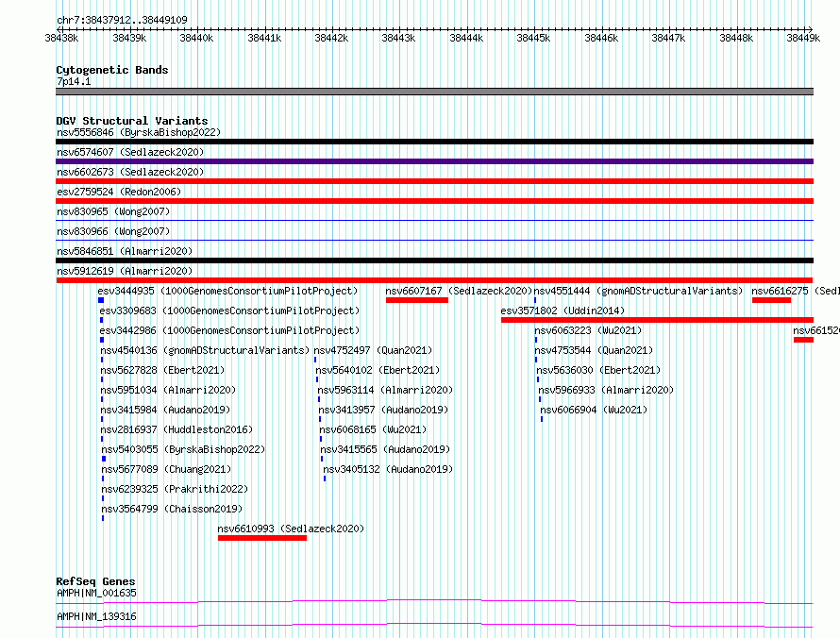The width and height of the screenshot is (840, 638).
Task: Click nsv3415984 (Audano2019) label
Action: (x=165, y=410)
